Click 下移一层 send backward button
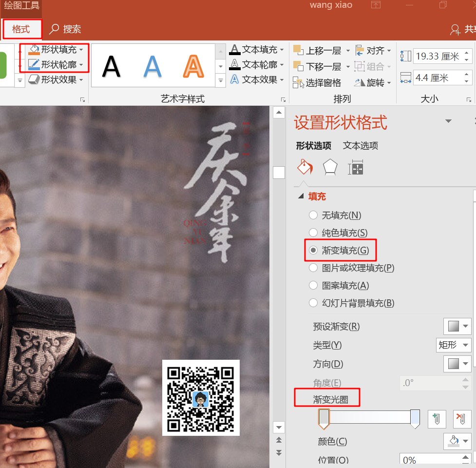Image resolution: width=476 pixels, height=468 pixels. click(x=317, y=66)
